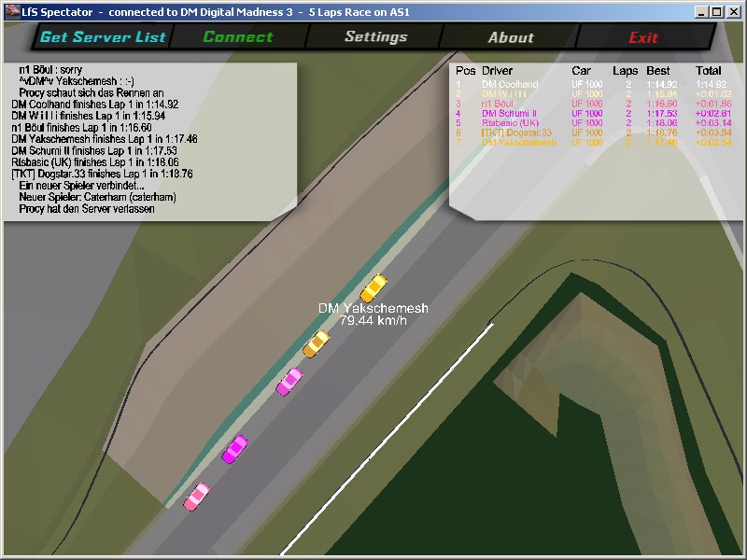Viewport: 747px width, 560px height.
Task: Click the Driver column header
Action: point(497,71)
